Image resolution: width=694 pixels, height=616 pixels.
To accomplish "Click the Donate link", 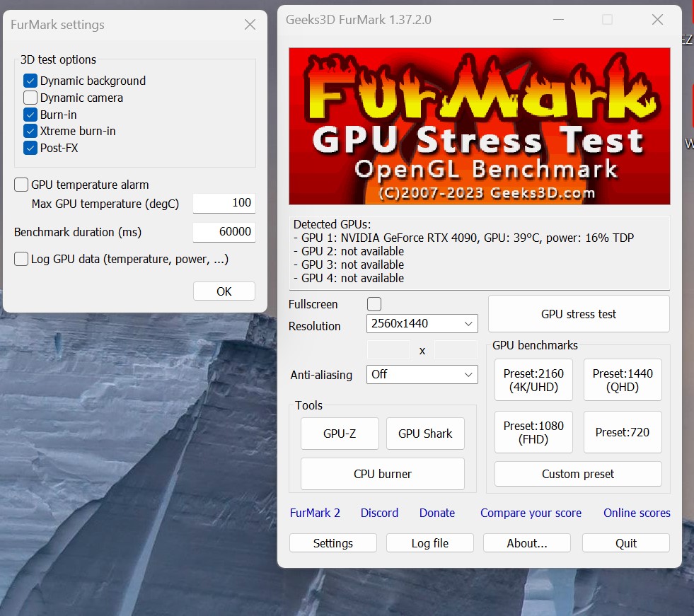I will tap(437, 513).
